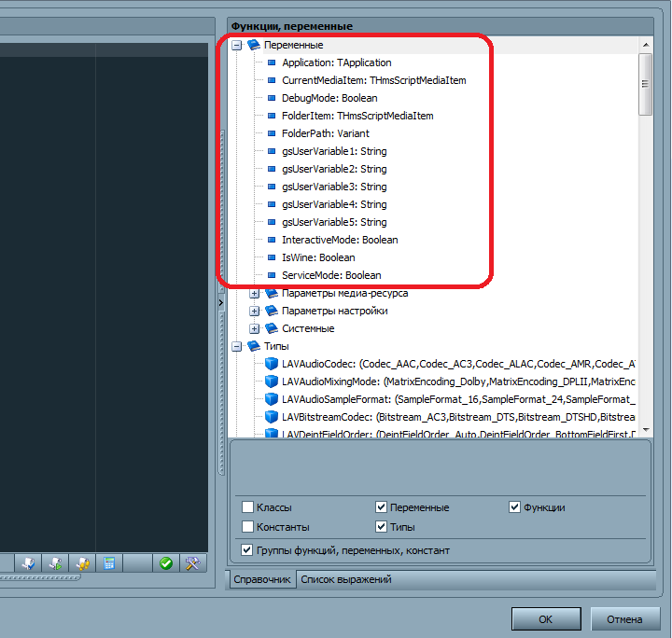This screenshot has width=672, height=638.
Task: Click the calculator icon in bottom toolbar
Action: click(x=110, y=563)
